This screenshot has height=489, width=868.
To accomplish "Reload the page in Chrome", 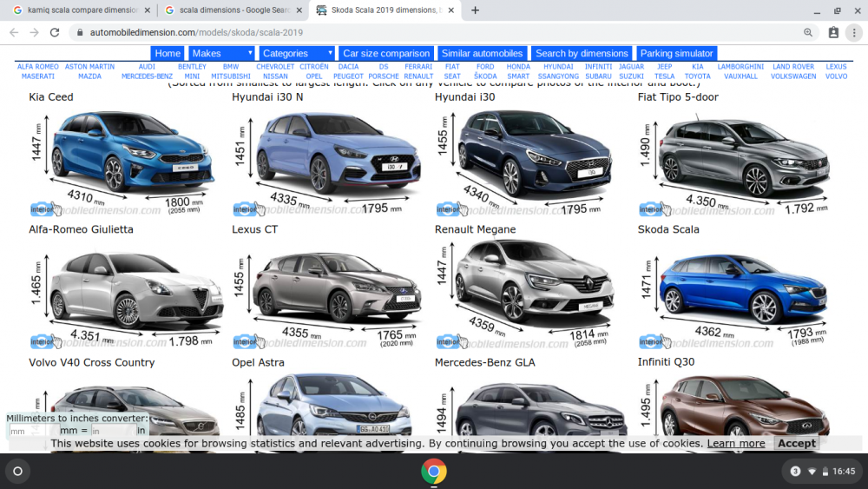I will tap(54, 32).
